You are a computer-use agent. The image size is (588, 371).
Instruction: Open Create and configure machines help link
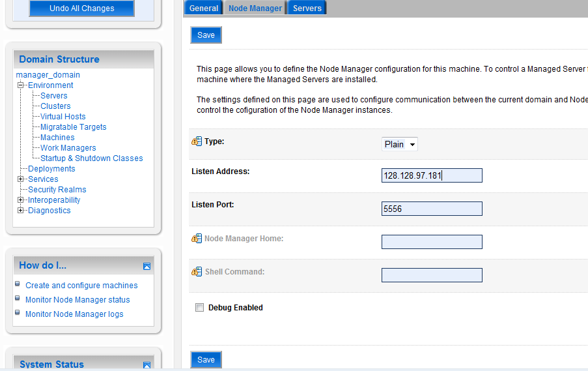tap(81, 286)
